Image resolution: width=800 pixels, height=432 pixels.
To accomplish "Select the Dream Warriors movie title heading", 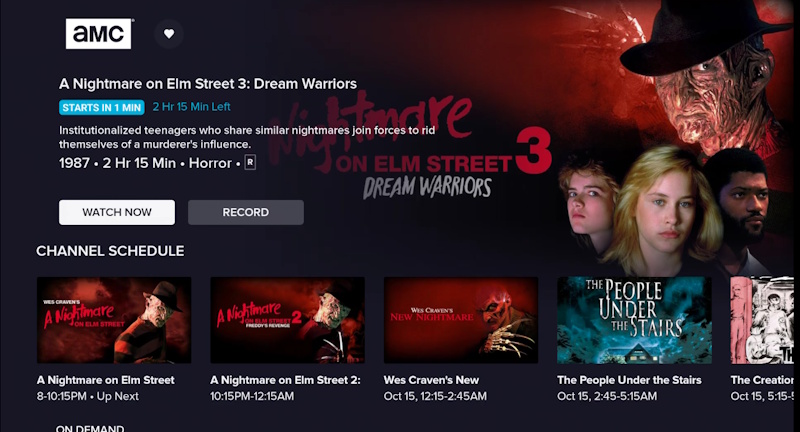I will 208,84.
